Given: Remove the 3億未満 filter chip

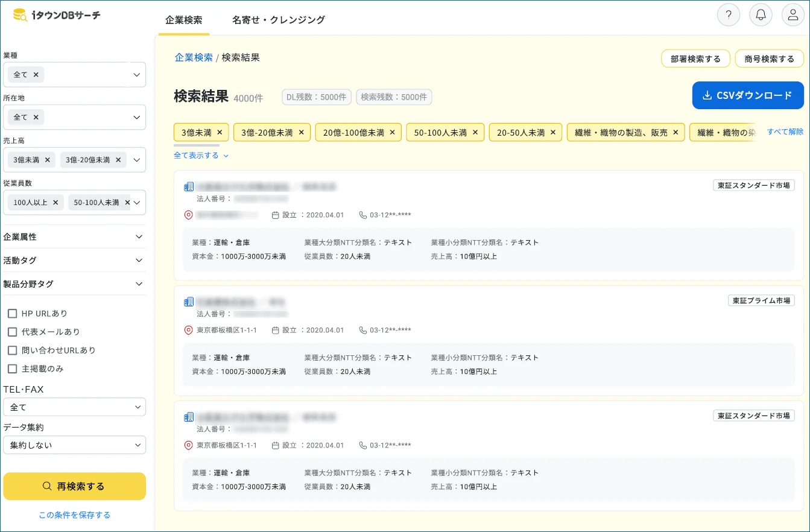Looking at the screenshot, I should pyautogui.click(x=219, y=132).
